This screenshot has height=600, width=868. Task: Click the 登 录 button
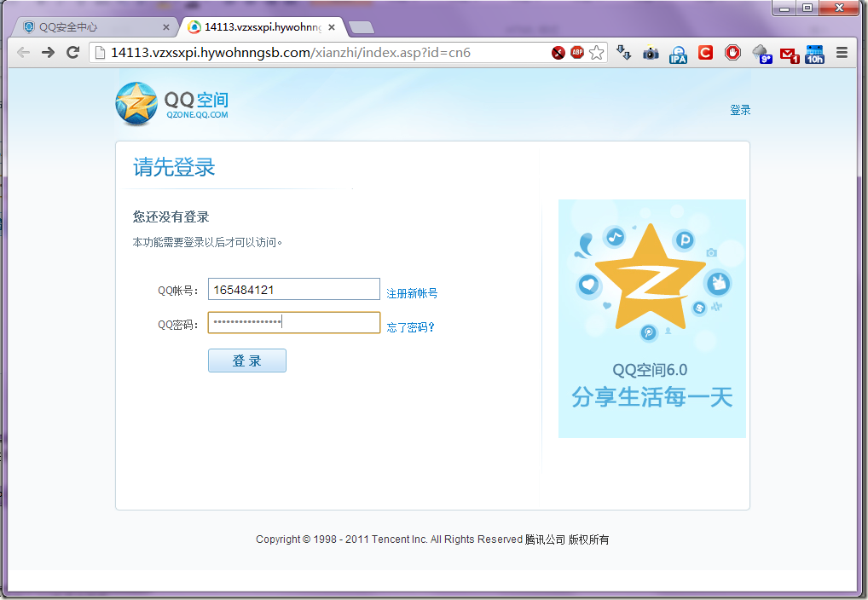[247, 361]
